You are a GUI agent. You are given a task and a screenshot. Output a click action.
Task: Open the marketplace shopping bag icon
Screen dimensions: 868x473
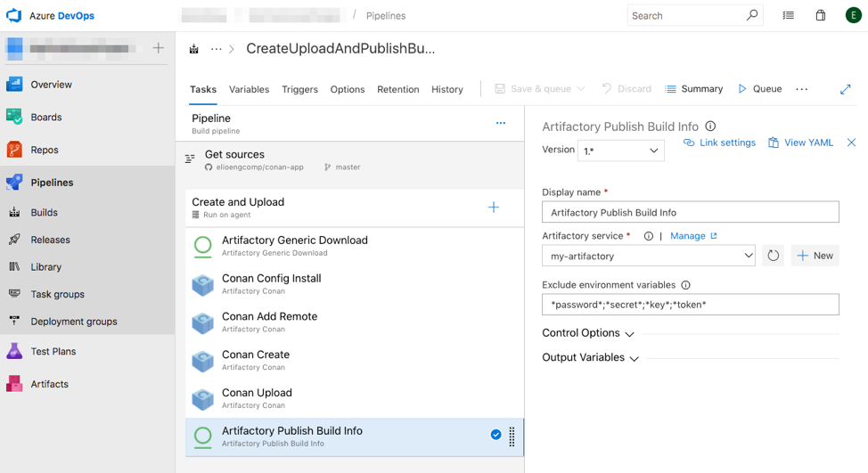[x=820, y=15]
